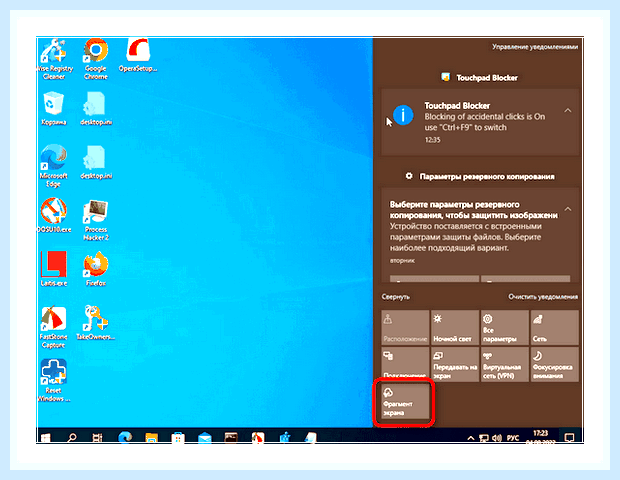620x480 pixels.
Task: Click Параметры резервного копирования group header
Action: (480, 176)
